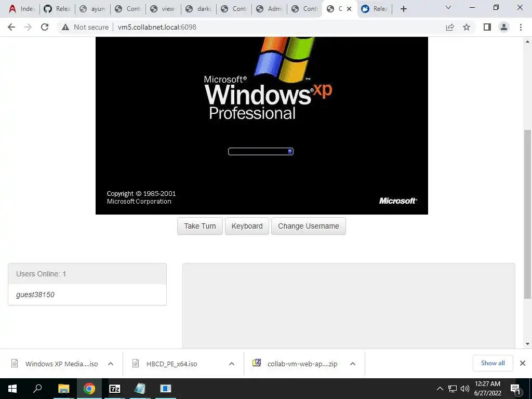Open the notification center icon
Viewport: 532px width, 399px height.
coord(515,389)
